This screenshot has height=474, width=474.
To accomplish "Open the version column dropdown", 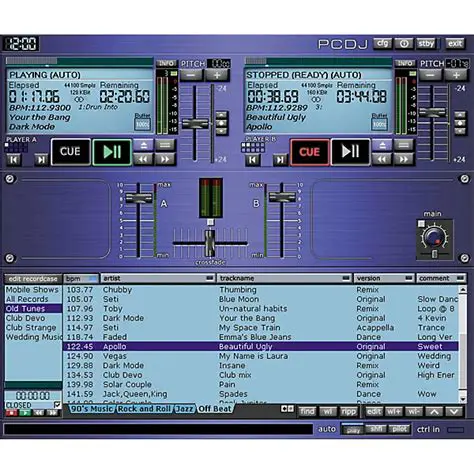I will coord(409,278).
